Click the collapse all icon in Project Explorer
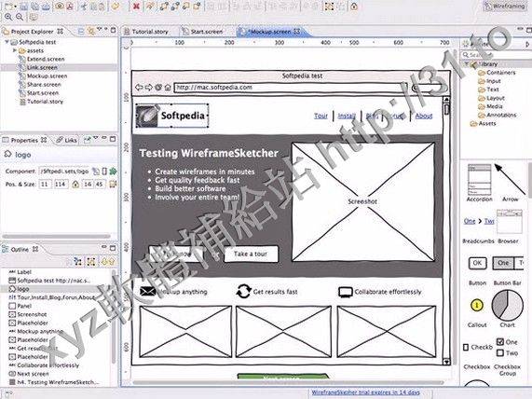Viewport: 532px width, 399px height. pos(81,32)
